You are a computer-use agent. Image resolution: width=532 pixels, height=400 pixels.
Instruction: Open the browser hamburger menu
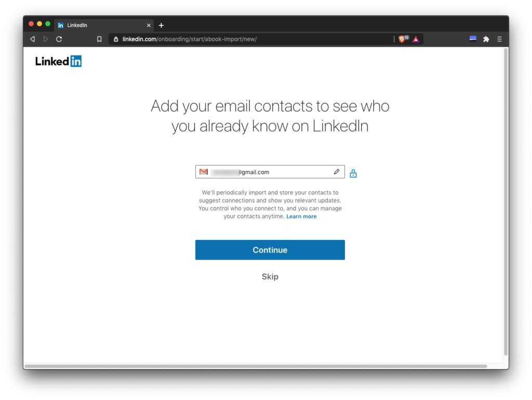pos(500,39)
